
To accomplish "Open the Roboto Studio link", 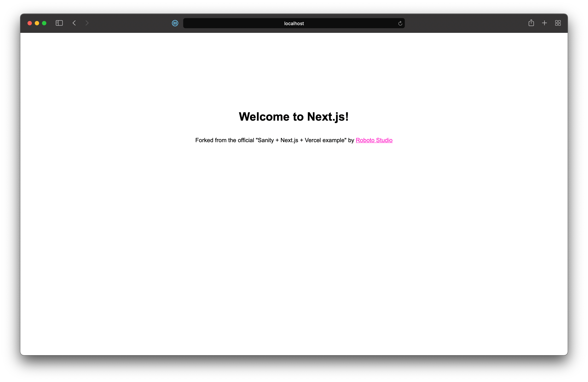I will pos(374,140).
